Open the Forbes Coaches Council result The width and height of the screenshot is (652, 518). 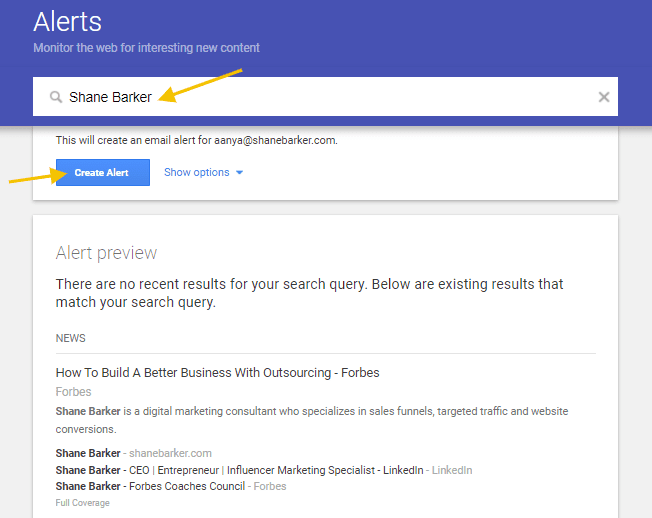pos(150,486)
